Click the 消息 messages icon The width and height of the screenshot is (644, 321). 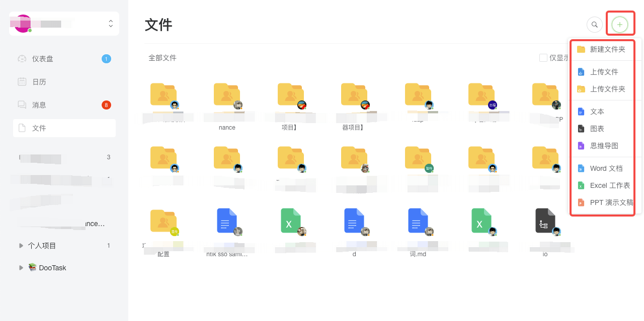click(21, 104)
